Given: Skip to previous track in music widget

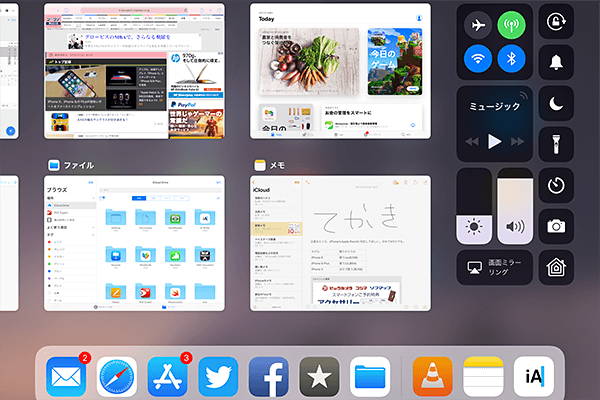Looking at the screenshot, I should [x=472, y=142].
